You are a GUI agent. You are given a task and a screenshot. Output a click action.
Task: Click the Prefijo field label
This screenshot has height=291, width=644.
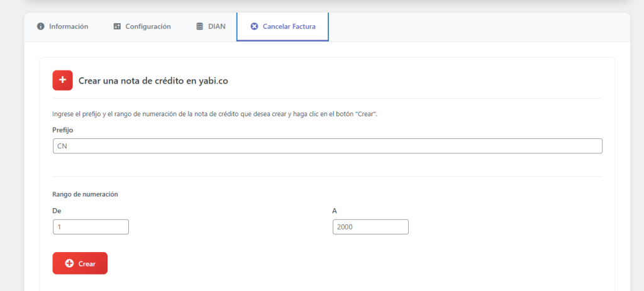click(63, 129)
